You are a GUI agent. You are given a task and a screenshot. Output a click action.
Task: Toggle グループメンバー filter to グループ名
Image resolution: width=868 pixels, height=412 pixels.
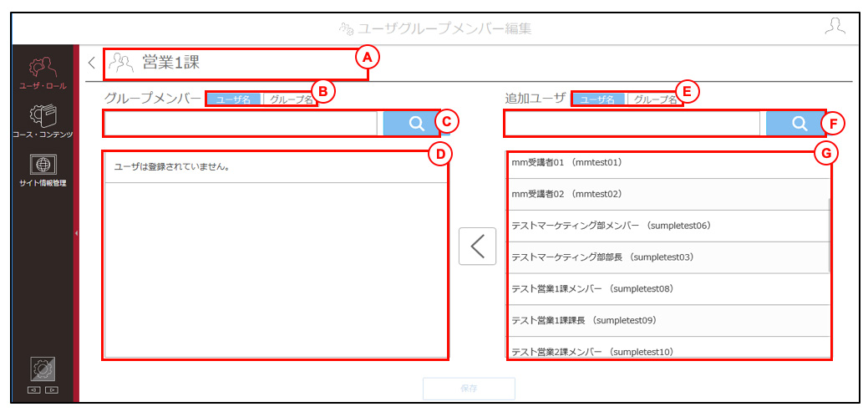pyautogui.click(x=289, y=99)
